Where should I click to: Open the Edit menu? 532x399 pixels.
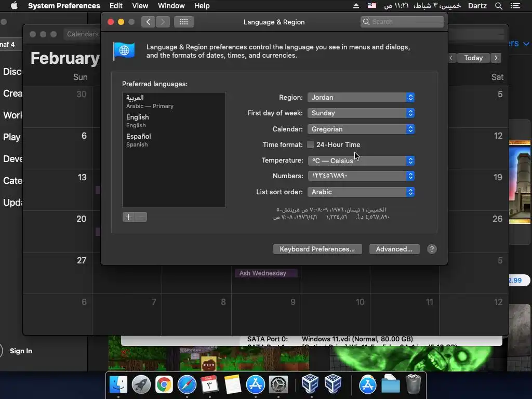pyautogui.click(x=116, y=6)
